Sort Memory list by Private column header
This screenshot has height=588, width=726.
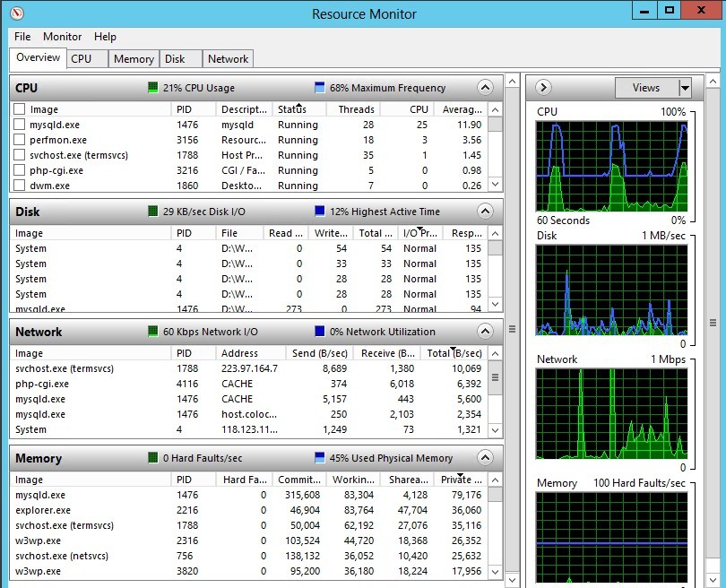click(x=462, y=480)
